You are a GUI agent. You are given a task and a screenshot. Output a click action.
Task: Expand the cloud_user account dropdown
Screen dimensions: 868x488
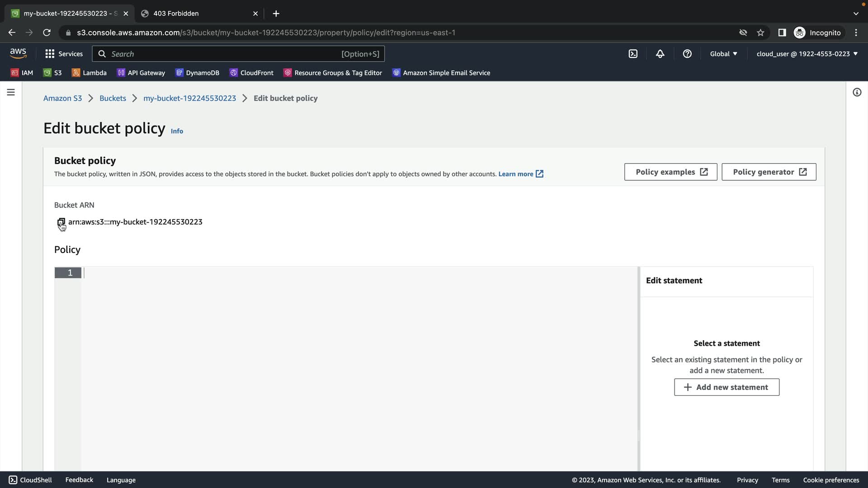point(807,54)
